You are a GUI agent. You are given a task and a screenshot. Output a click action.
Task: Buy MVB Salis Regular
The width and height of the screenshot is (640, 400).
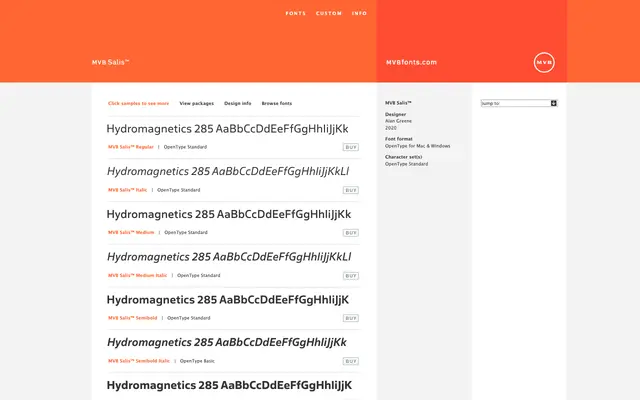coord(351,147)
